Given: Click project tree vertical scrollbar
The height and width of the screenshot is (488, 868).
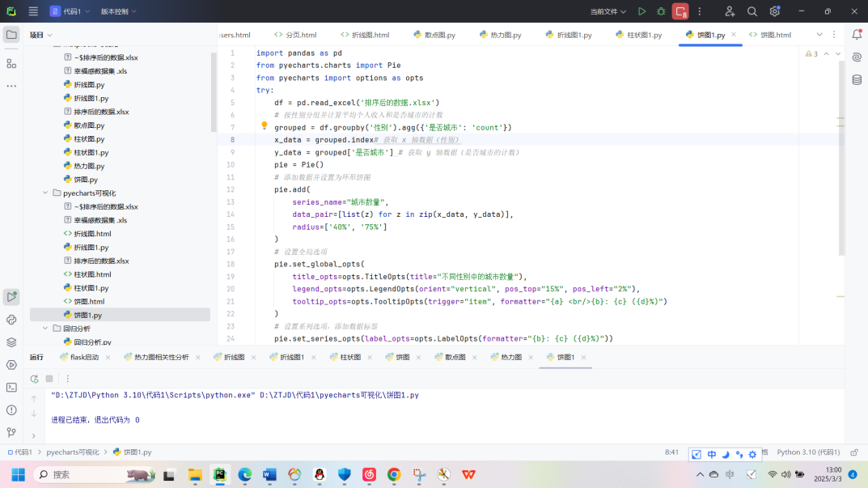Looking at the screenshot, I should 214,92.
